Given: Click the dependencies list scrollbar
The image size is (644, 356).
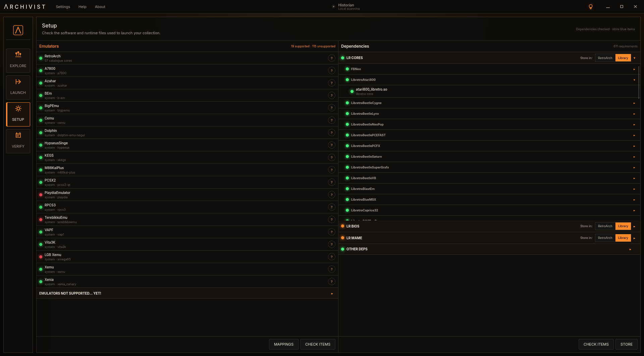Looking at the screenshot, I should click(x=639, y=82).
